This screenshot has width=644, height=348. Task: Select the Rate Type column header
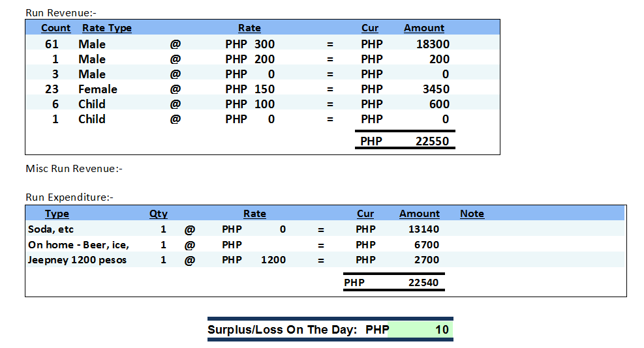[106, 28]
